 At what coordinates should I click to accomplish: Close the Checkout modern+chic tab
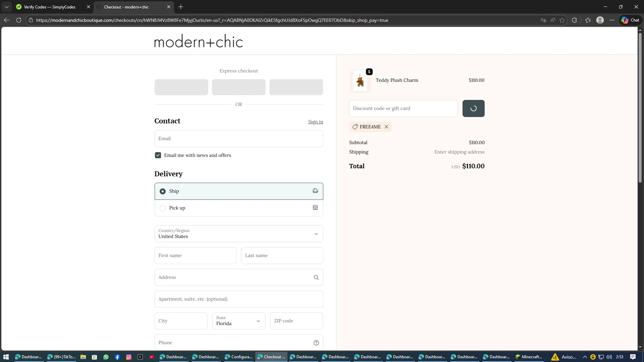coord(169,7)
